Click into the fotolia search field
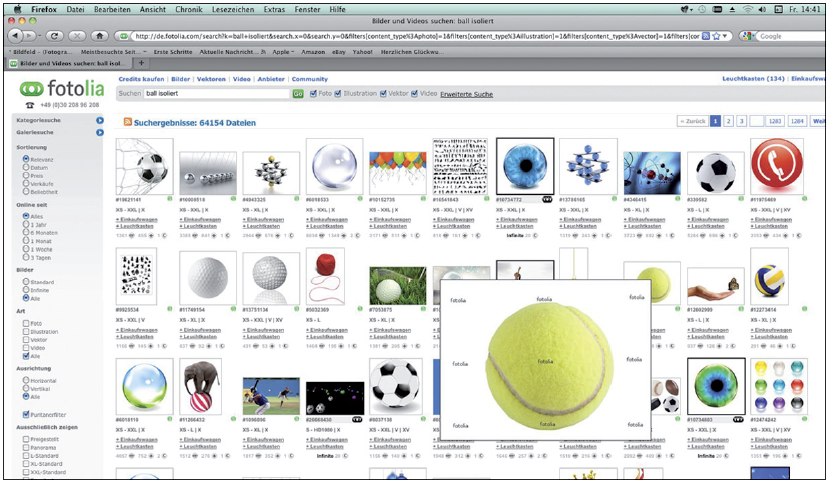The image size is (835, 484). [217, 93]
